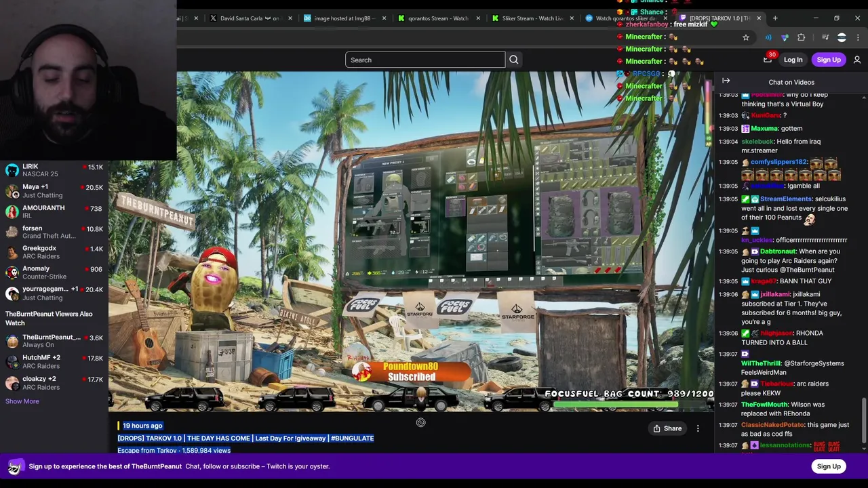Click HutchMF channel avatar in sidebar
868x488 pixels.
pyautogui.click(x=12, y=361)
